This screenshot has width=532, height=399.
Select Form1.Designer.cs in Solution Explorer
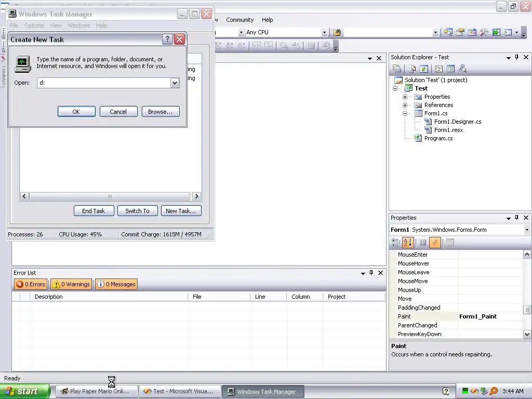point(458,122)
